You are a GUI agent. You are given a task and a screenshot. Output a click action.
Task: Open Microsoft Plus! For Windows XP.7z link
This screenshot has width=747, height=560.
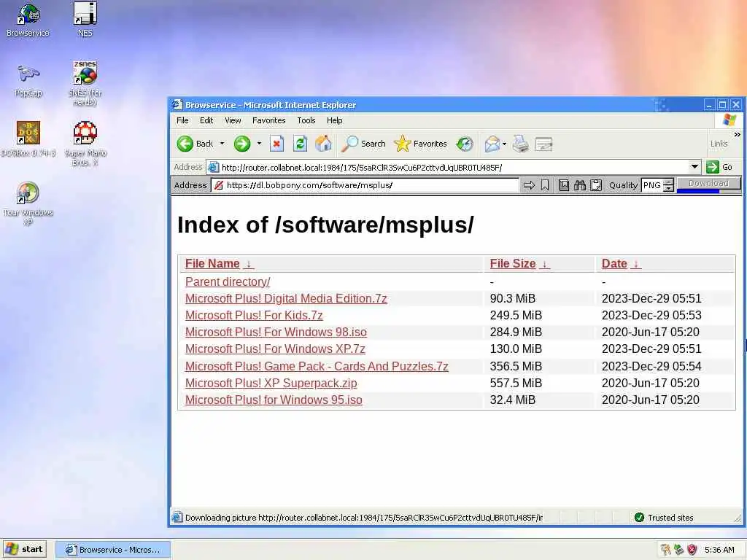coord(275,349)
